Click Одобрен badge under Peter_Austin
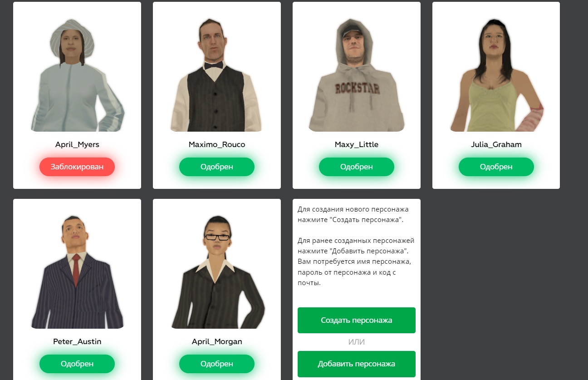 click(77, 364)
